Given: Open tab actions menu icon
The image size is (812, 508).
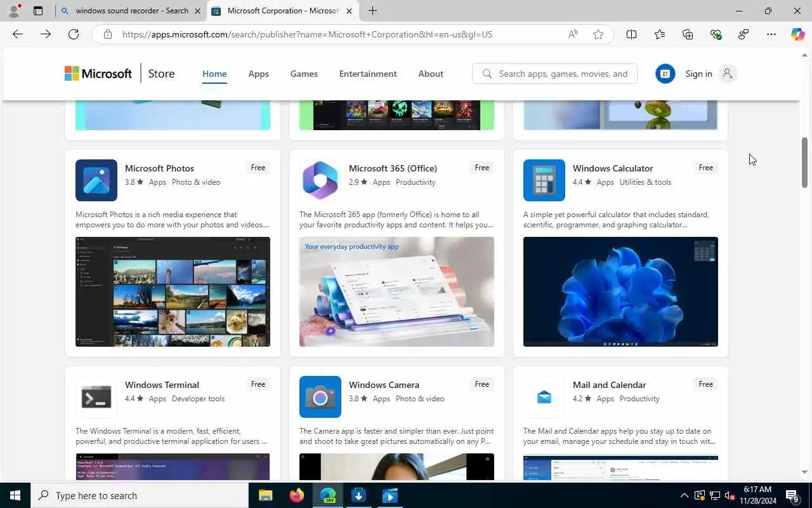Looking at the screenshot, I should tap(38, 11).
